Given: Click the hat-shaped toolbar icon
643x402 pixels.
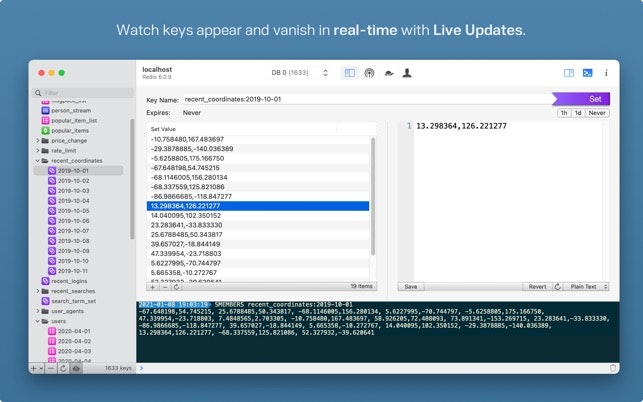Looking at the screenshot, I should (389, 73).
